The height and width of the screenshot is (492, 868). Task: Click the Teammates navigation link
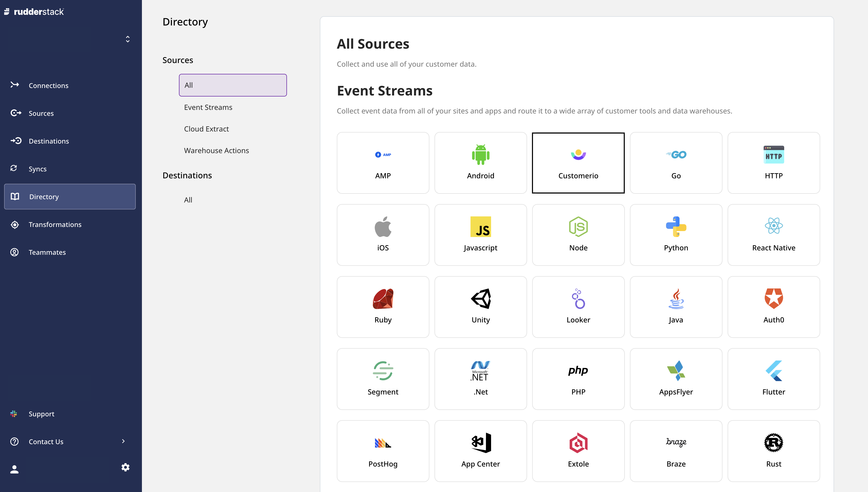click(x=47, y=252)
